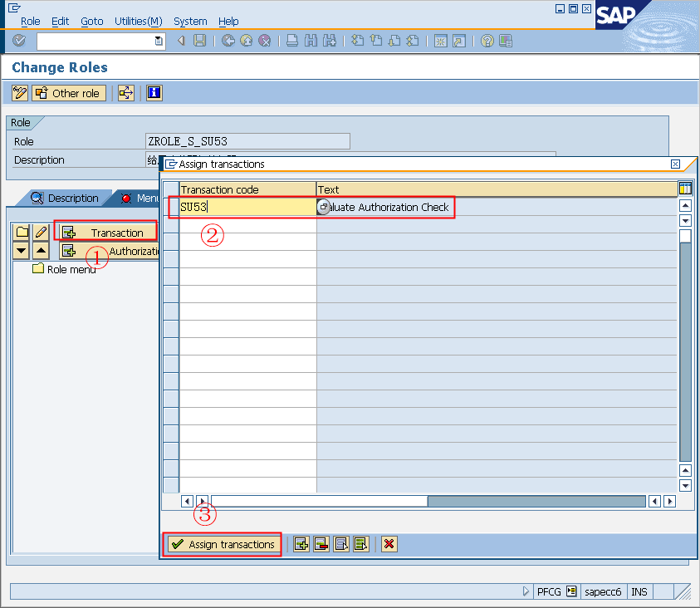Toggle Display/Change pencil icon
Screen dimensions: 700x608
[x=20, y=93]
